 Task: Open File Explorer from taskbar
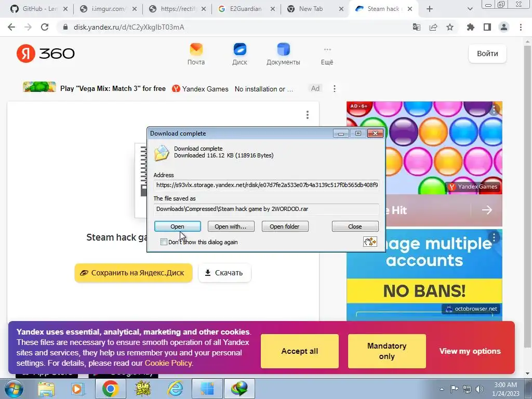pyautogui.click(x=46, y=389)
